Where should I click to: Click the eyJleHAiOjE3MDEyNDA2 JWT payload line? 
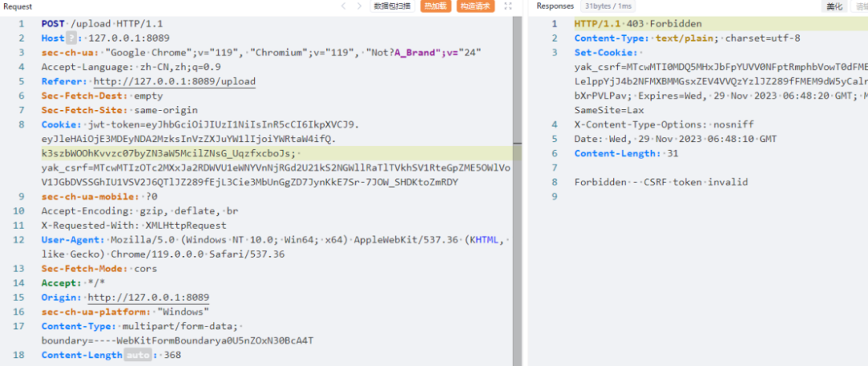(x=189, y=139)
